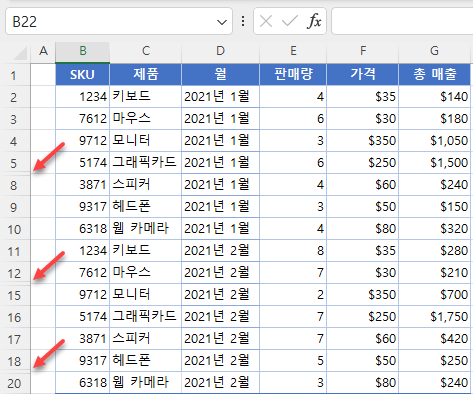
Task: Click SKU 3871 in row 17
Action: pos(83,339)
